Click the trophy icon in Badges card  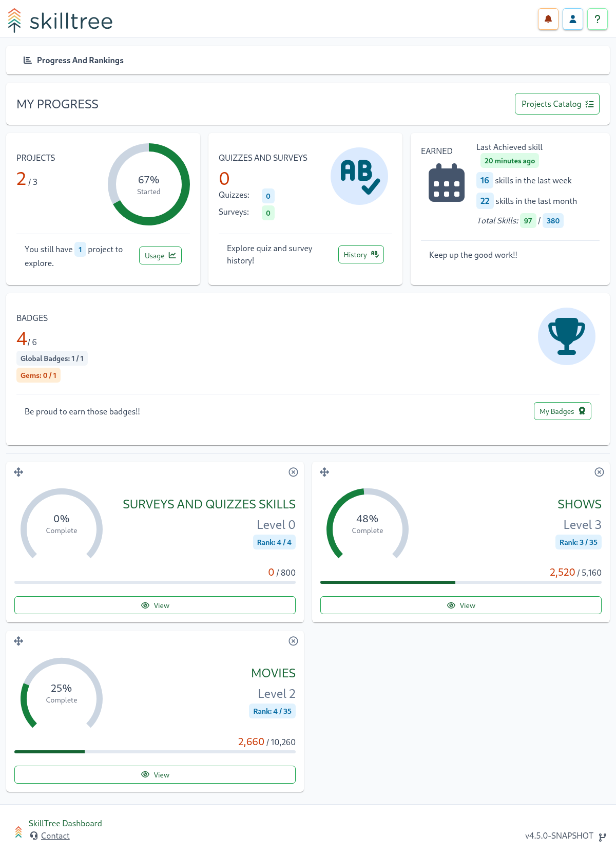click(567, 336)
